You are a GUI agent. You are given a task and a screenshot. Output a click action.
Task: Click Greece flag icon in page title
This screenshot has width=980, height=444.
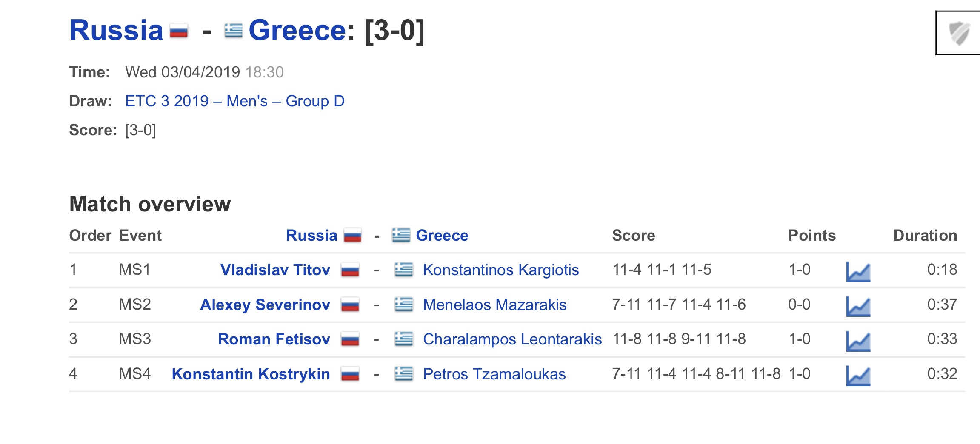pos(234,31)
